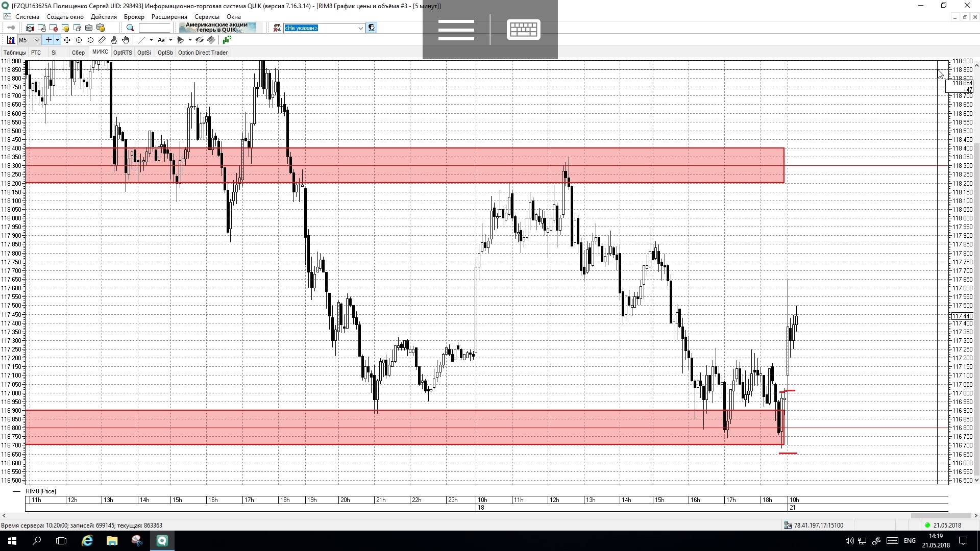Toggle the hamburger menu overlay button

pos(456,29)
